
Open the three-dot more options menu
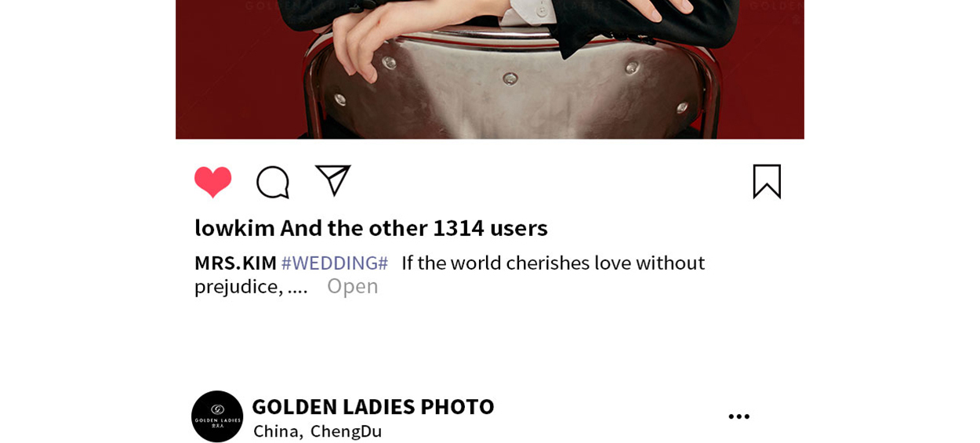[x=739, y=416]
